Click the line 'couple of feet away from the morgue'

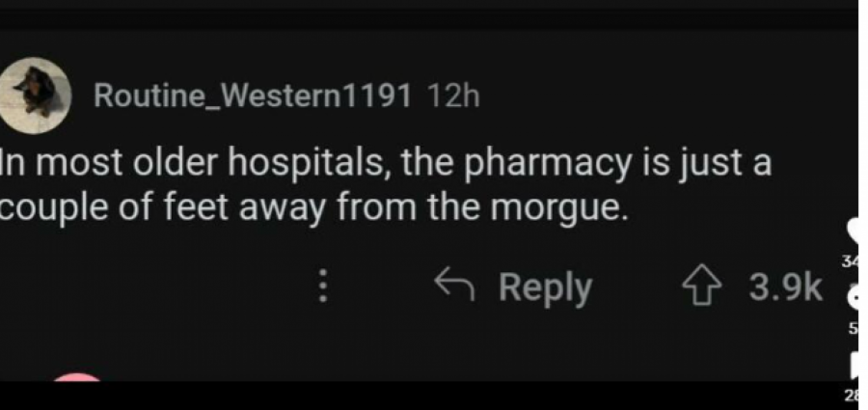[314, 208]
